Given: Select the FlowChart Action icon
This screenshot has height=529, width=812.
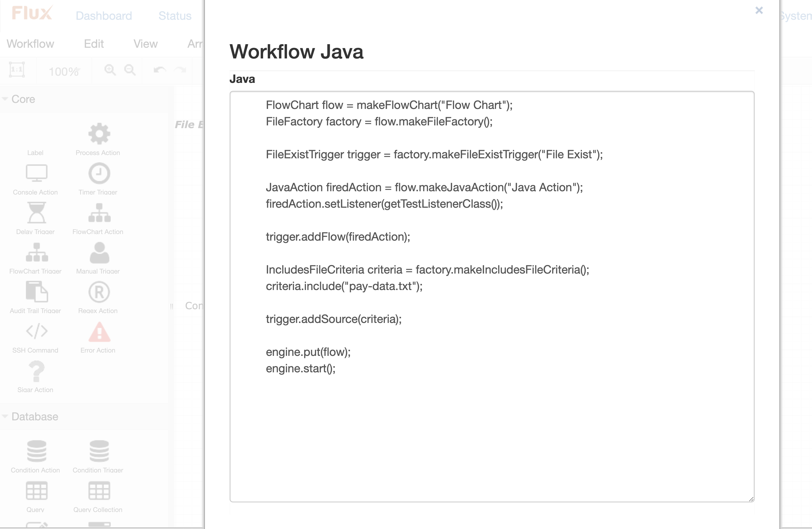Looking at the screenshot, I should [99, 213].
